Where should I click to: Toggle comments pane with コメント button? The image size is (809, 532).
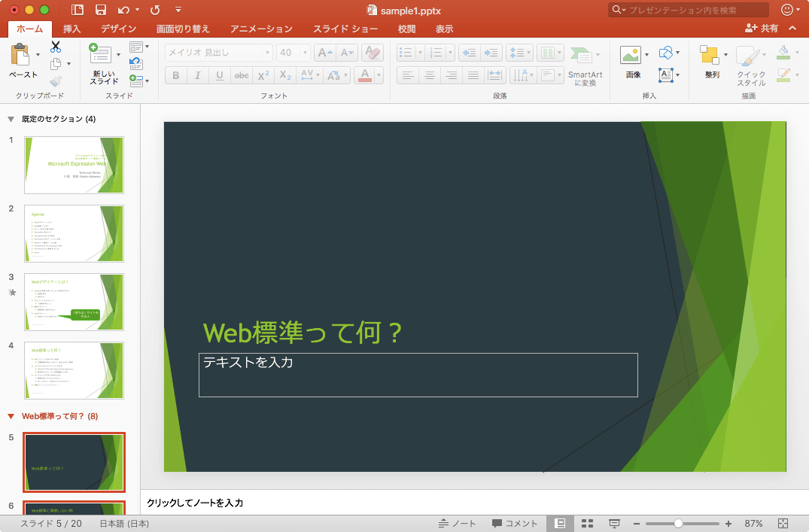pos(515,523)
